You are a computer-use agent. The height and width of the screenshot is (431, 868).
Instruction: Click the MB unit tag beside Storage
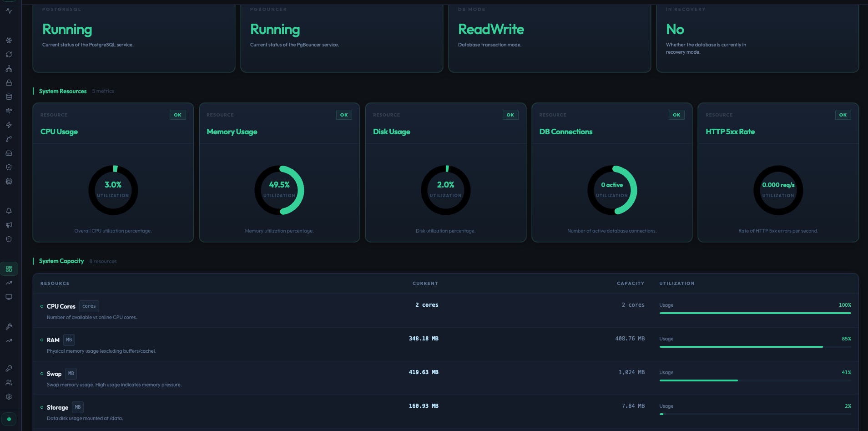pyautogui.click(x=78, y=407)
